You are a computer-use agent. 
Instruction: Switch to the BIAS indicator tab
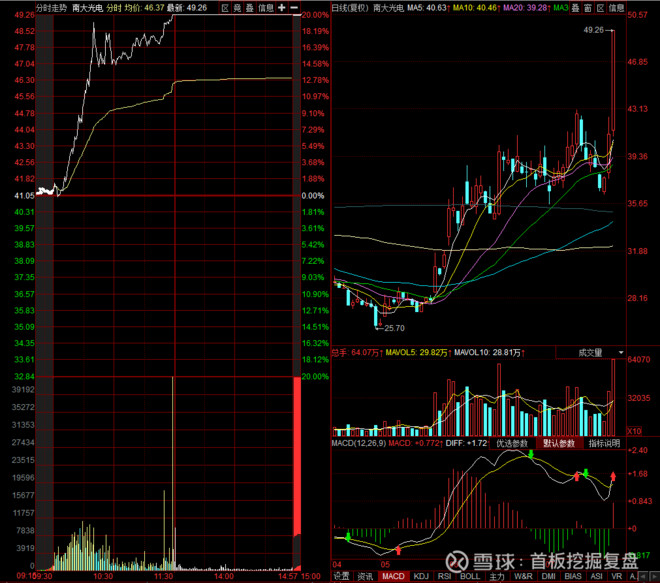coord(573,576)
